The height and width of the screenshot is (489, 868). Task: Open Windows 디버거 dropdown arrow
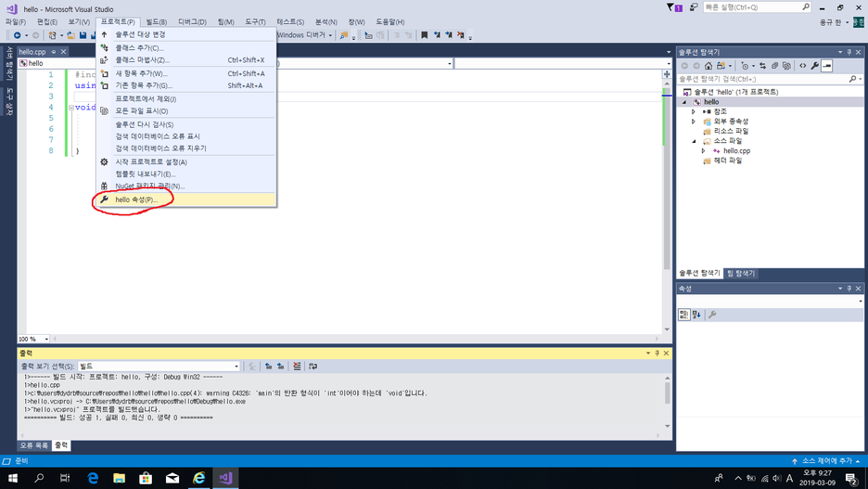tap(330, 35)
